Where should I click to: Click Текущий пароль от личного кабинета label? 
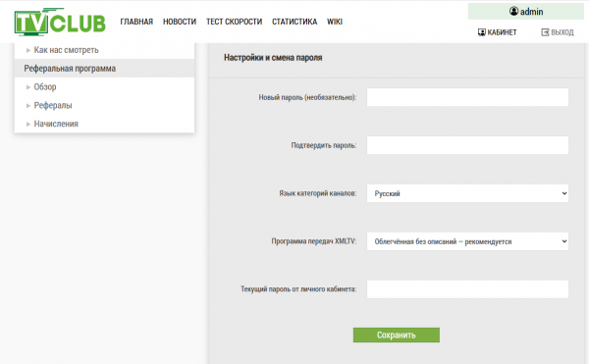click(x=298, y=289)
